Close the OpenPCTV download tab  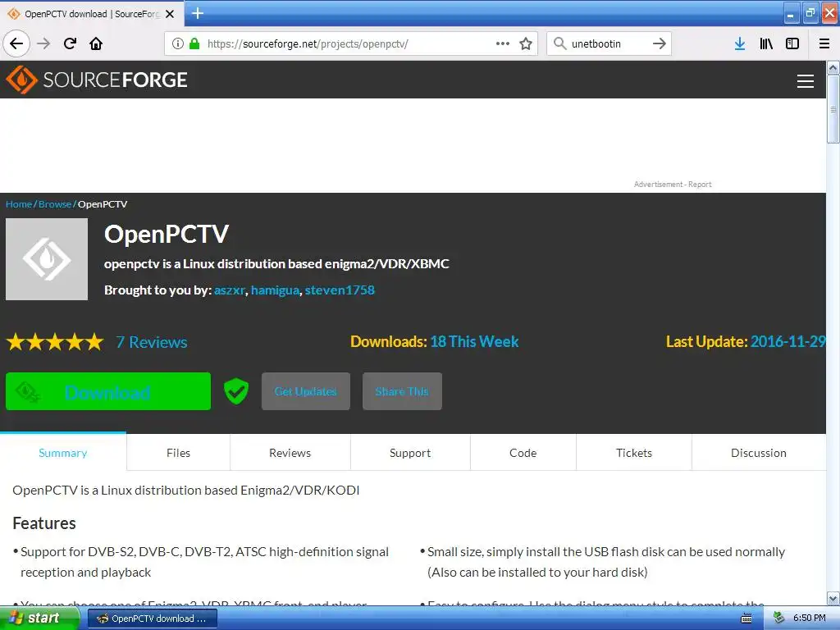[170, 14]
